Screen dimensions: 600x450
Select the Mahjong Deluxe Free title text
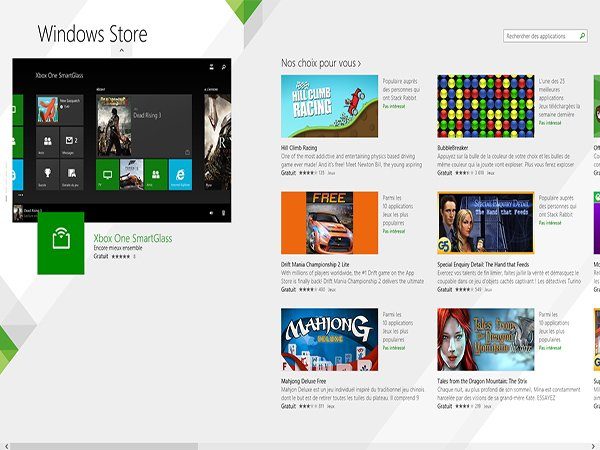[x=303, y=381]
